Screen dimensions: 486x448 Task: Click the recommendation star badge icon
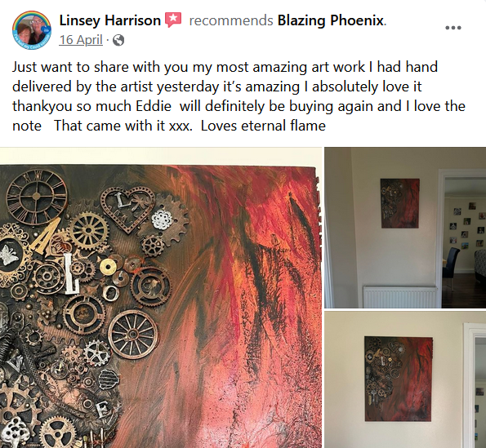(173, 20)
